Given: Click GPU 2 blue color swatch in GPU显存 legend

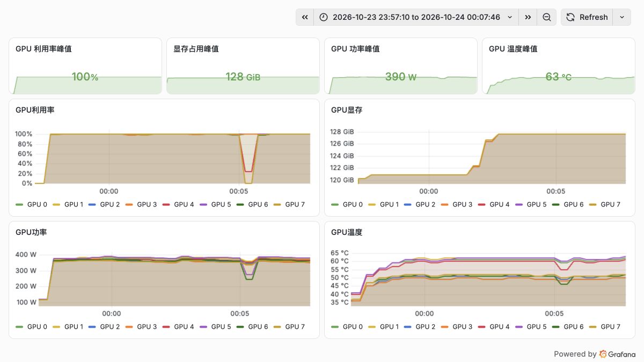Looking at the screenshot, I should point(408,204).
